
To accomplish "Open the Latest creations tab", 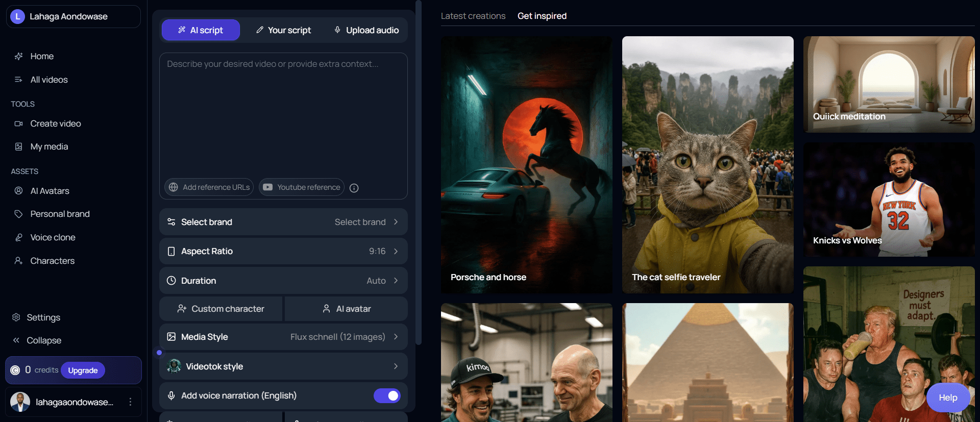I will coord(473,16).
